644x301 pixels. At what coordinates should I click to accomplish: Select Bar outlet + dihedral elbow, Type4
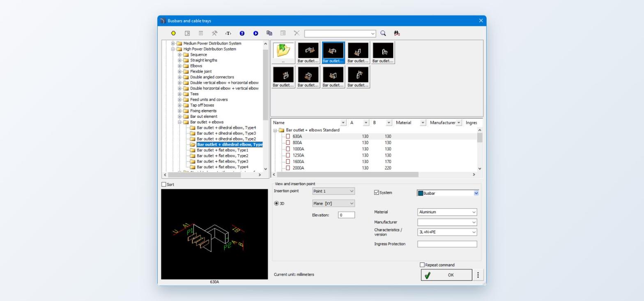pos(226,128)
